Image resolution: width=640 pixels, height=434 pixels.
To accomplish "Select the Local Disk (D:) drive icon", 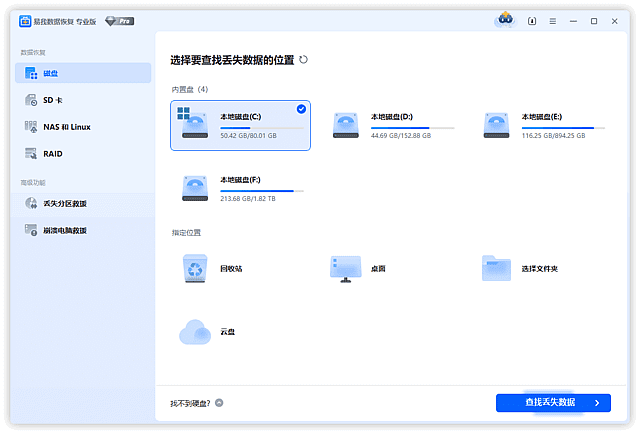I will tap(346, 125).
